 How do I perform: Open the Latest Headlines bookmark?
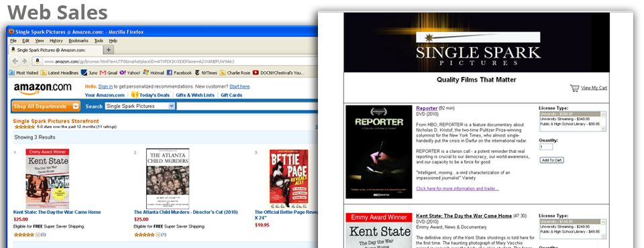[x=60, y=72]
